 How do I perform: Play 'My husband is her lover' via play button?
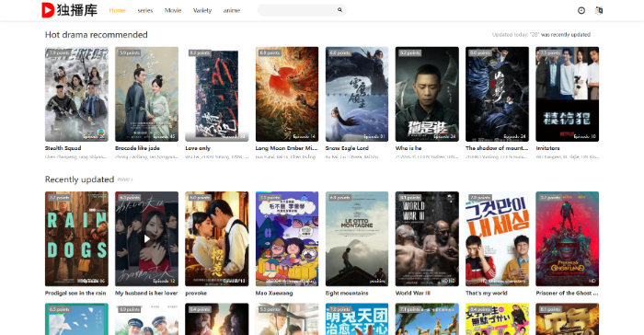(x=146, y=238)
